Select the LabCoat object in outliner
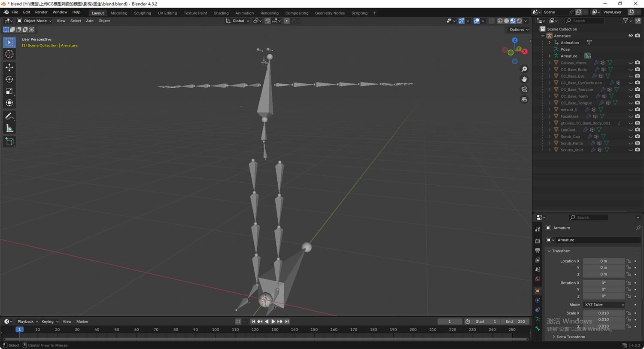Viewport: 644px width, 349px height. click(568, 130)
